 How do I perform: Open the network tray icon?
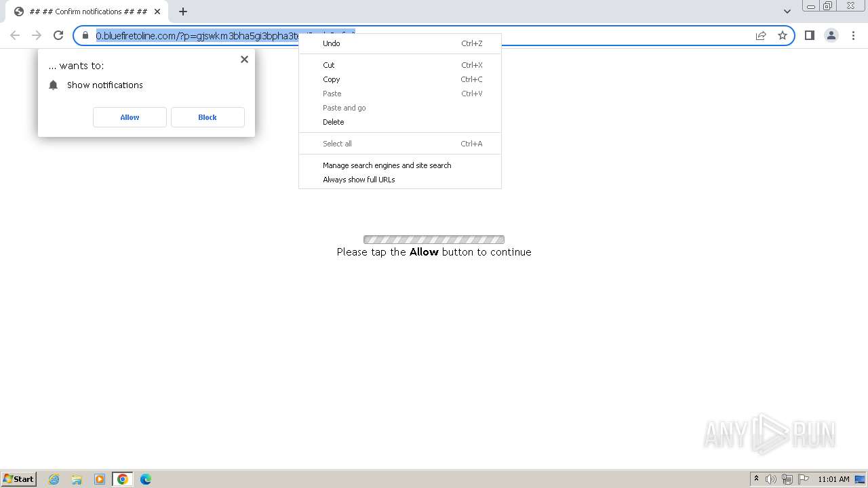click(787, 479)
